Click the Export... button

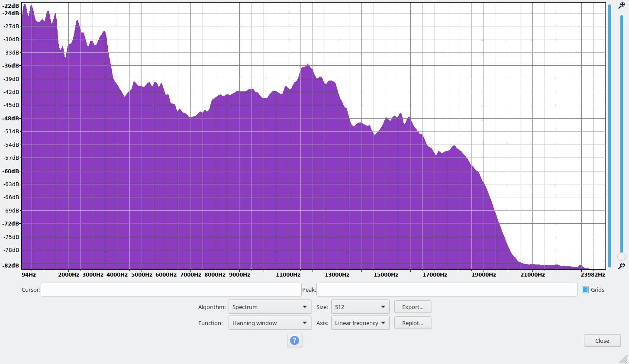coord(413,307)
